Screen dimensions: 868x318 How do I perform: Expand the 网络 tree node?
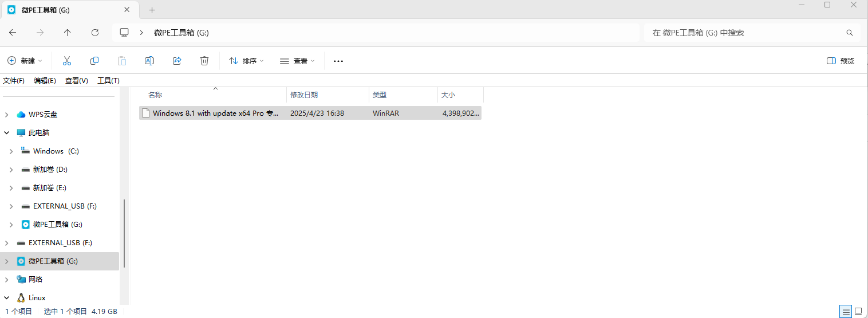coord(7,280)
